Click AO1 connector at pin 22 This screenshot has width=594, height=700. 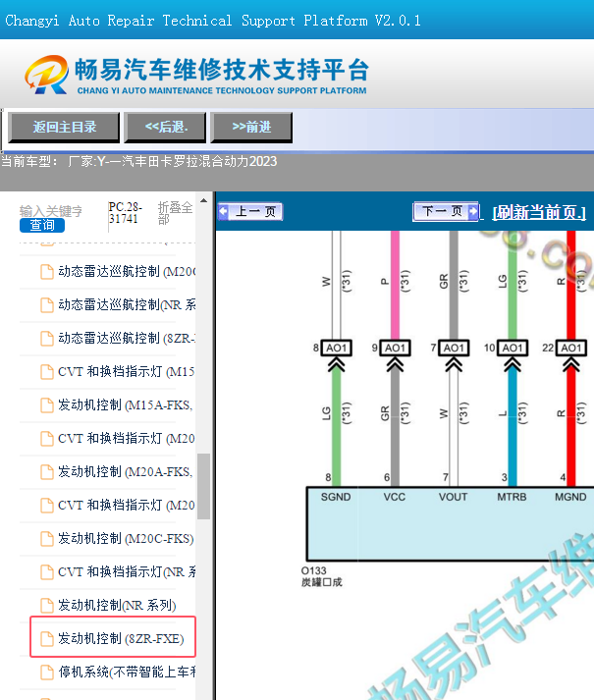pyautogui.click(x=571, y=349)
